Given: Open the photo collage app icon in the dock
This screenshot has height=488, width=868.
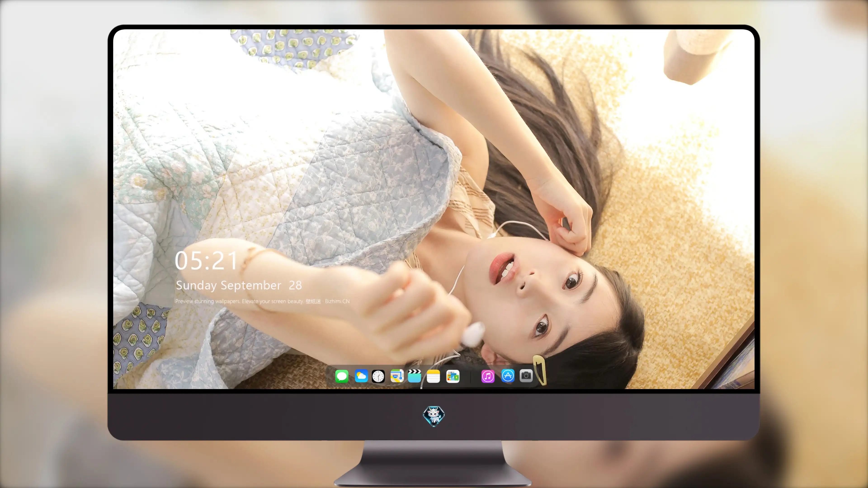Looking at the screenshot, I should click(453, 376).
